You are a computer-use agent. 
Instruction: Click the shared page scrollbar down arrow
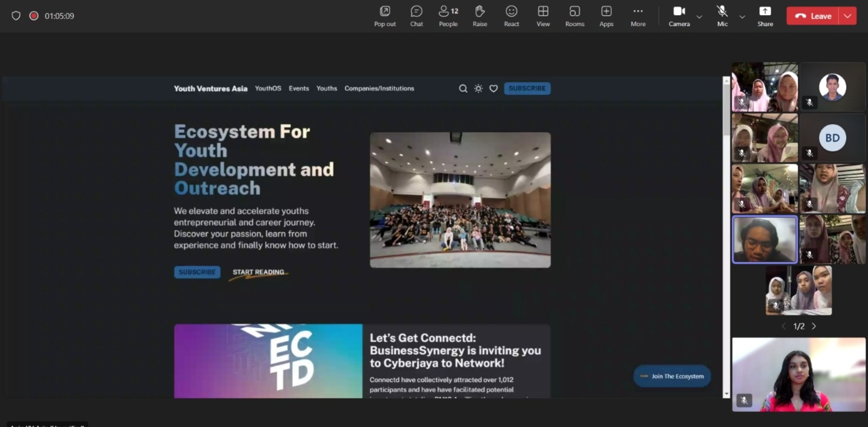click(x=726, y=394)
